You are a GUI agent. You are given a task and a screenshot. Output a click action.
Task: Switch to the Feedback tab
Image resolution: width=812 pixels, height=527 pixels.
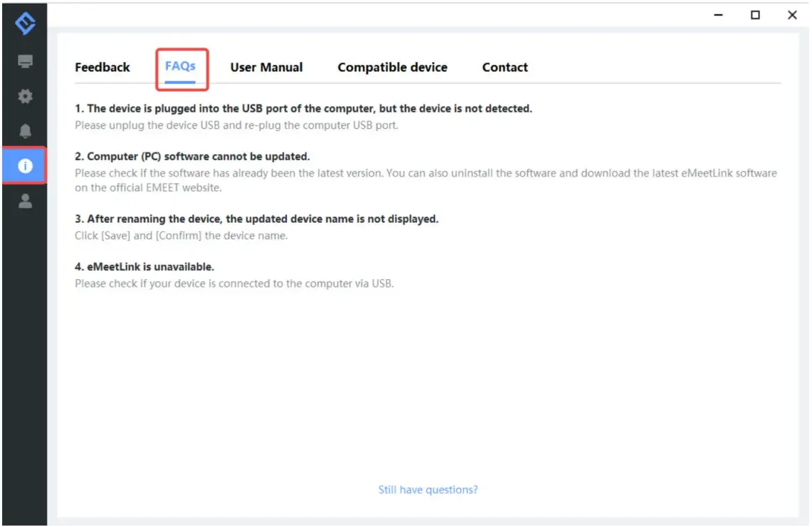tap(102, 68)
